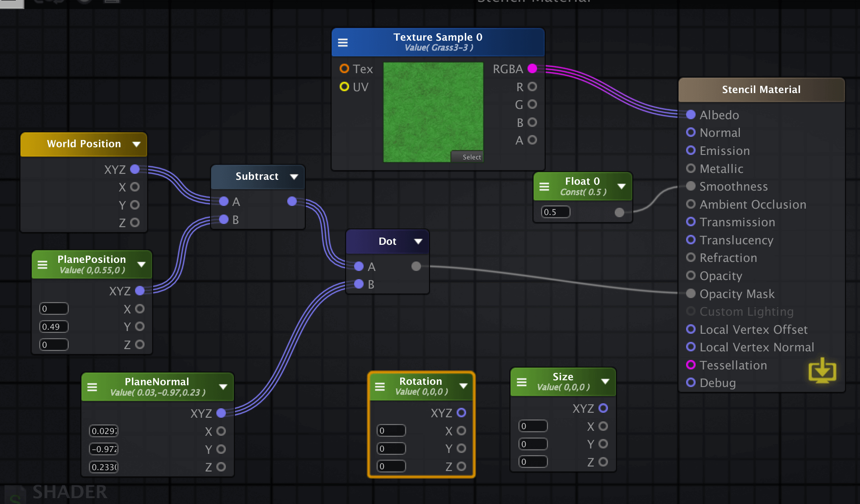
Task: Click the Tessellation input port
Action: (691, 365)
